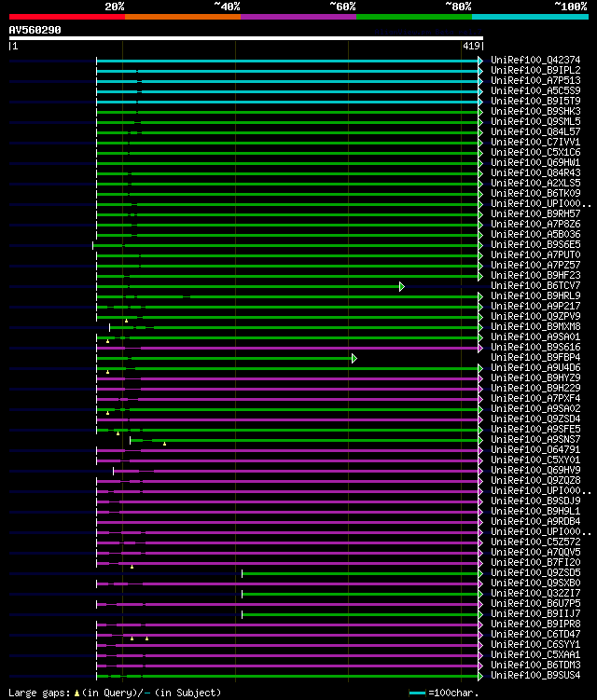Select the UniRef100_B9H229 label
This screenshot has width=597, height=700.
(535, 389)
